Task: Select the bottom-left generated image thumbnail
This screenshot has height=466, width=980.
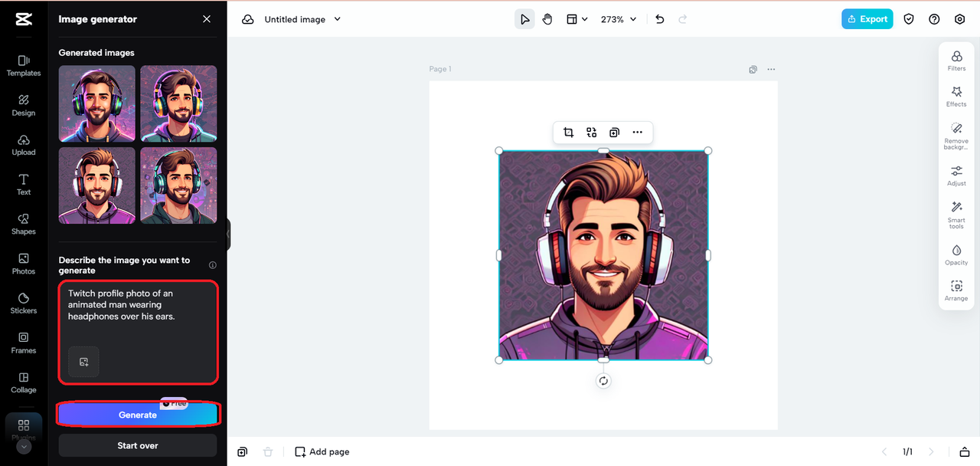Action: tap(97, 185)
